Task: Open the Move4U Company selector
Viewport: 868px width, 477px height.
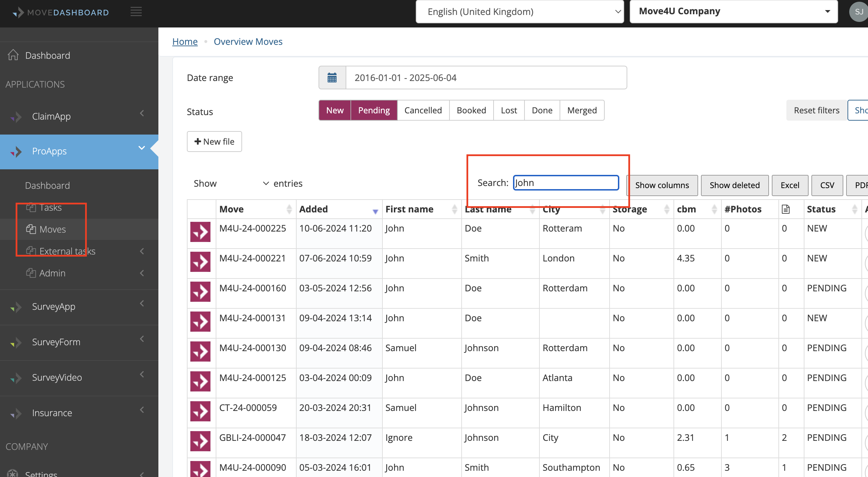Action: [734, 11]
